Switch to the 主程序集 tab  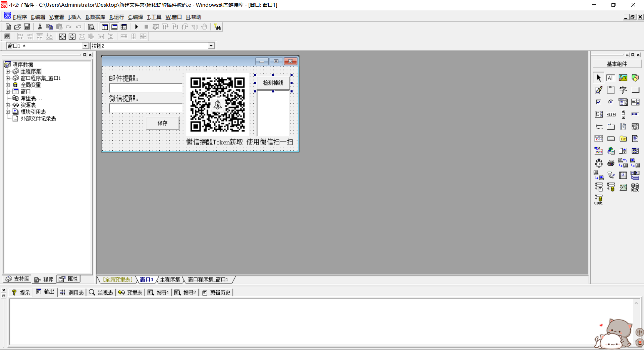click(x=170, y=280)
